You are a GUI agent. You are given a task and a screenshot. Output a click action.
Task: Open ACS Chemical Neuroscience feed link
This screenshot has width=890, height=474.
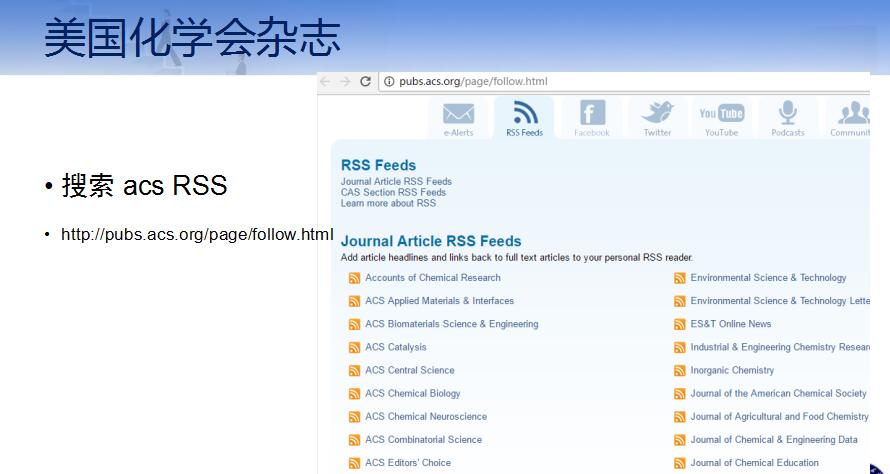coord(426,417)
